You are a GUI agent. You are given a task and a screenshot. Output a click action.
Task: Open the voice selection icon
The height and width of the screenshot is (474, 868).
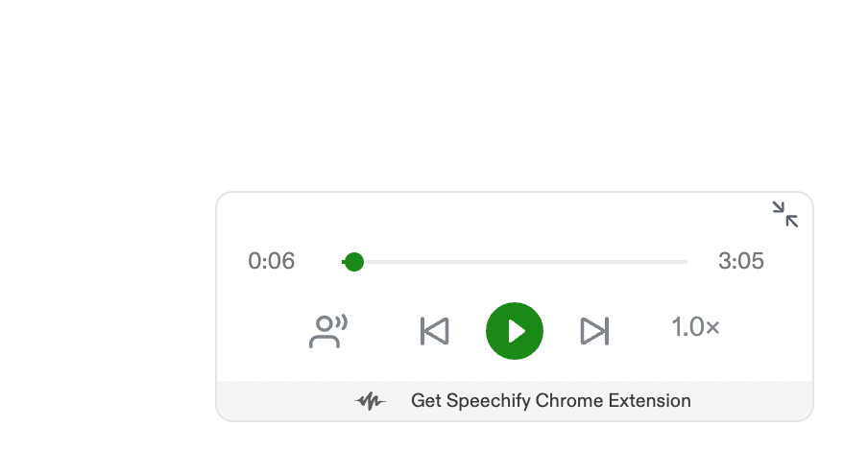(327, 331)
